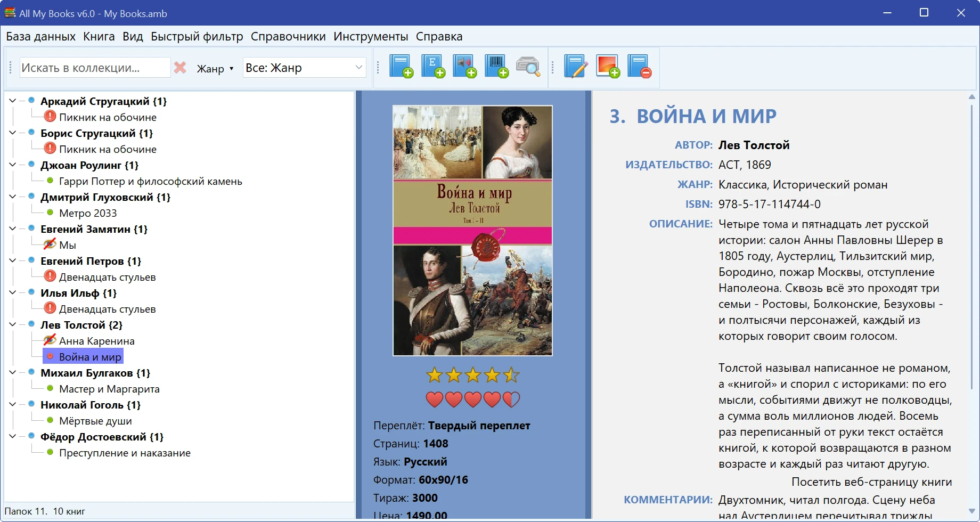
Task: Collapse the Лев Толстой node
Action: pos(12,324)
